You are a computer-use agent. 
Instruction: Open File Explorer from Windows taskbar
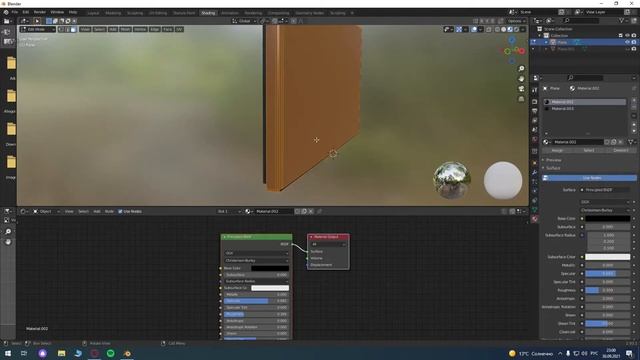pyautogui.click(x=62, y=353)
